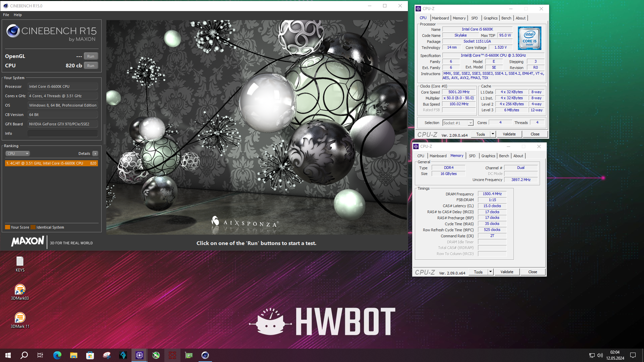The width and height of the screenshot is (644, 362).
Task: Open About tab in top CPU-Z window
Action: tap(521, 18)
